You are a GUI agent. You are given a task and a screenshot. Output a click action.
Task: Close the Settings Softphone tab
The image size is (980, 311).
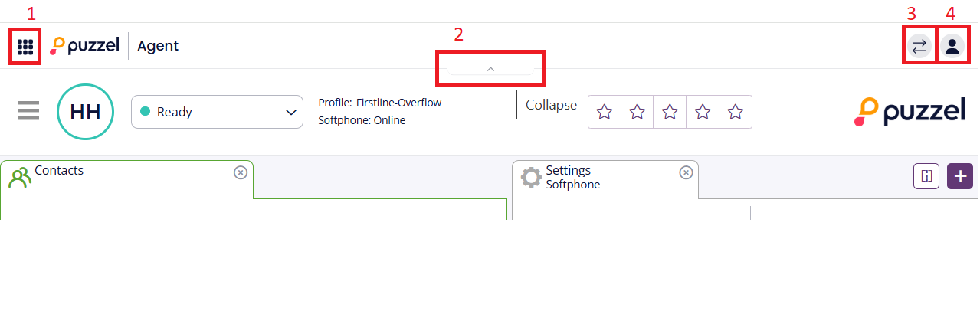(x=686, y=172)
